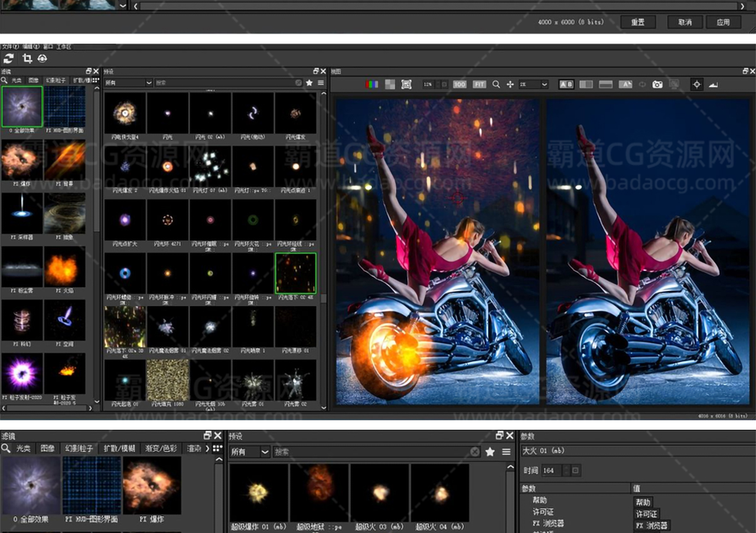Click the crosshair target icon in viewer toolbar

697,84
